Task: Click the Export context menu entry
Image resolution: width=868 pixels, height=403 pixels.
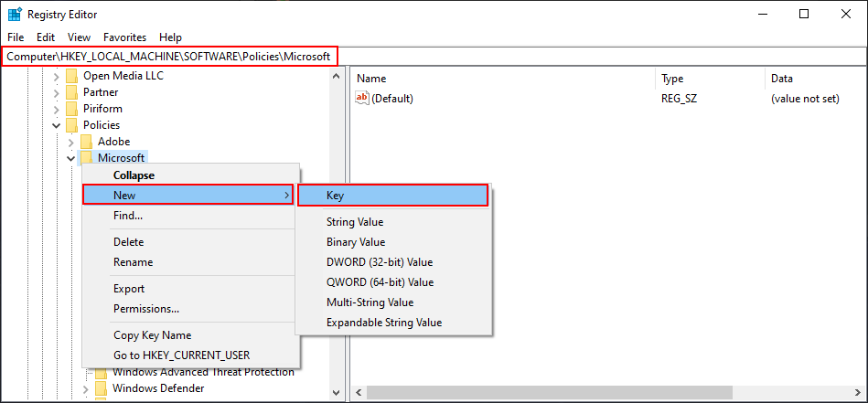Action: [x=129, y=289]
